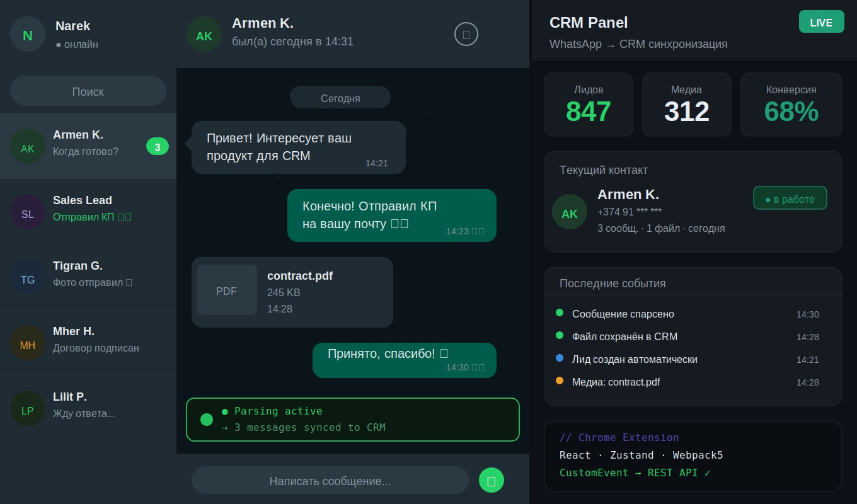Click the green send message button
Image resolution: width=857 pixels, height=504 pixels.
[492, 480]
